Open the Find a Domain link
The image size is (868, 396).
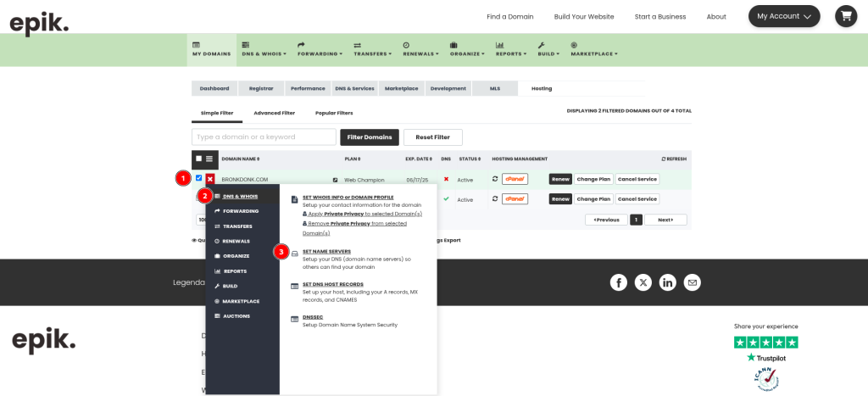coord(509,17)
